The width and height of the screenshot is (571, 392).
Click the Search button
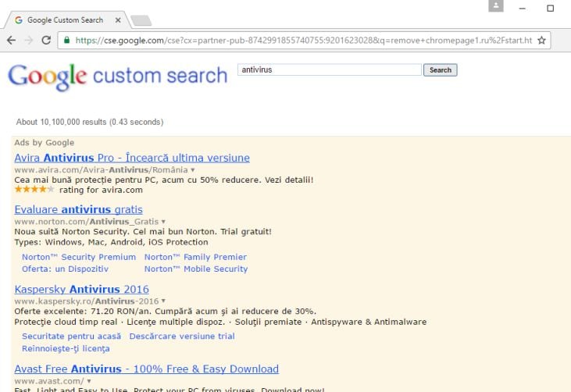coord(441,69)
